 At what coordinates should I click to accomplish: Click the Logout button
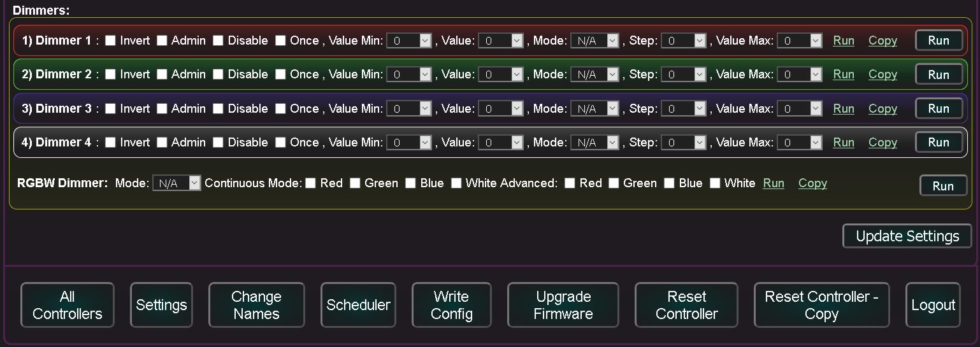click(933, 305)
